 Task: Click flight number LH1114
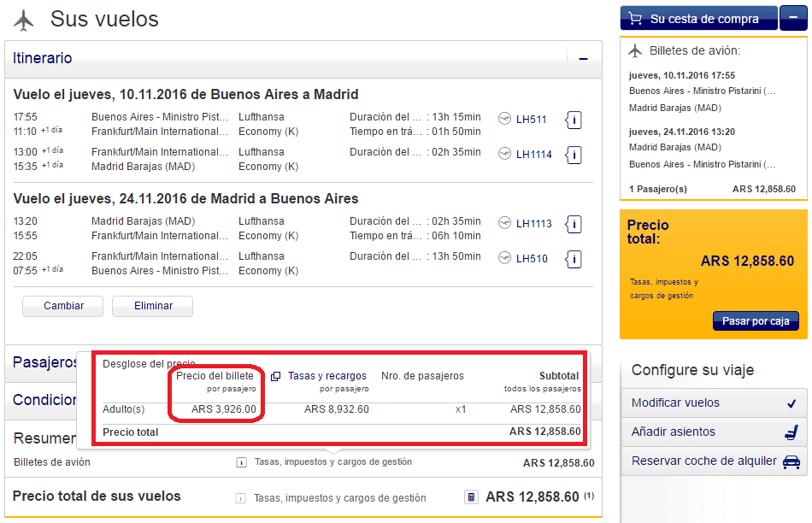coord(534,155)
